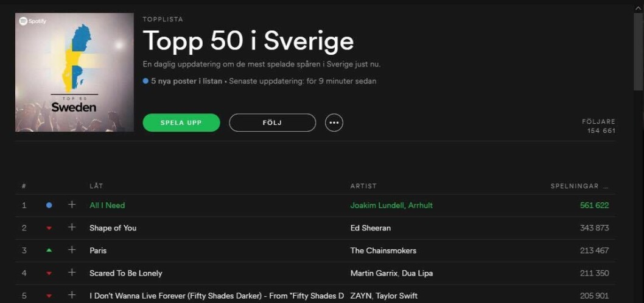
Task: Start playlist with Spela Upp button
Action: pyautogui.click(x=181, y=123)
